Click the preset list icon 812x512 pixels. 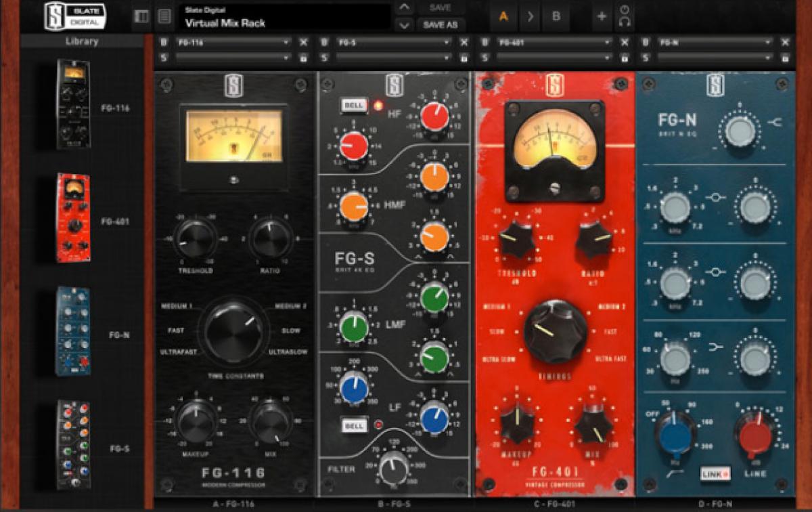164,16
